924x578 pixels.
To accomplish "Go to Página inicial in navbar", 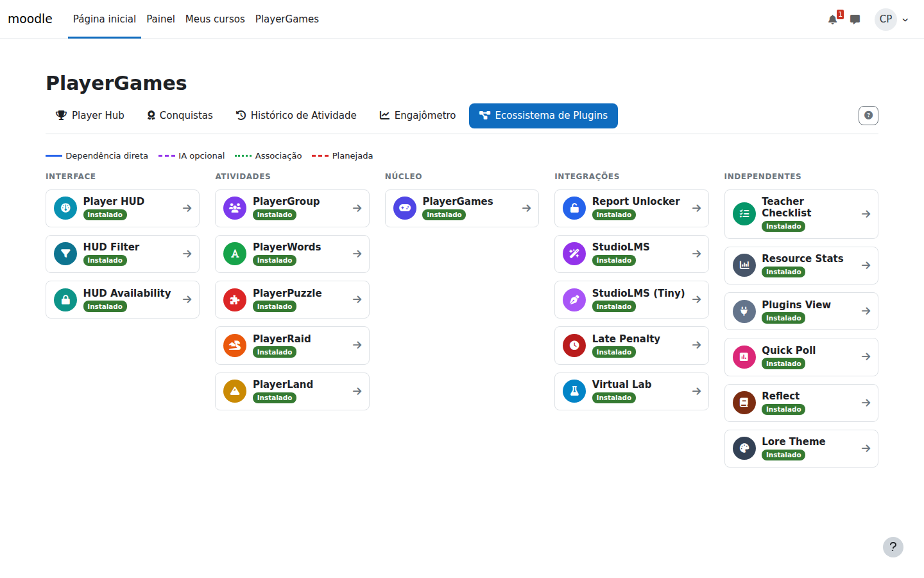I will [105, 19].
